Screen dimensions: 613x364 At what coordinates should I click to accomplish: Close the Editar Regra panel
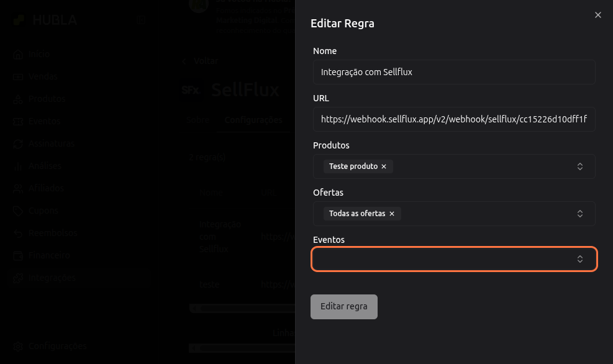point(597,15)
